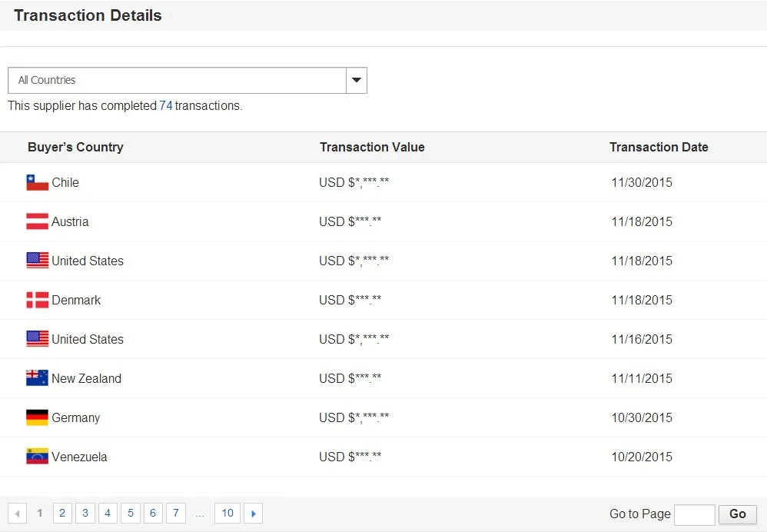Image resolution: width=767 pixels, height=532 pixels.
Task: Click the Denmark flag icon
Action: 37,300
